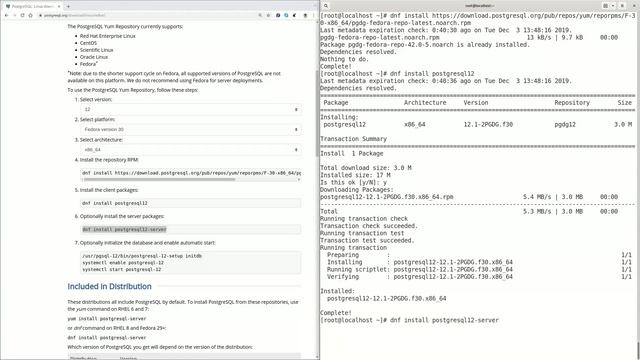Open the Select version dropdown showing 12

191,109
